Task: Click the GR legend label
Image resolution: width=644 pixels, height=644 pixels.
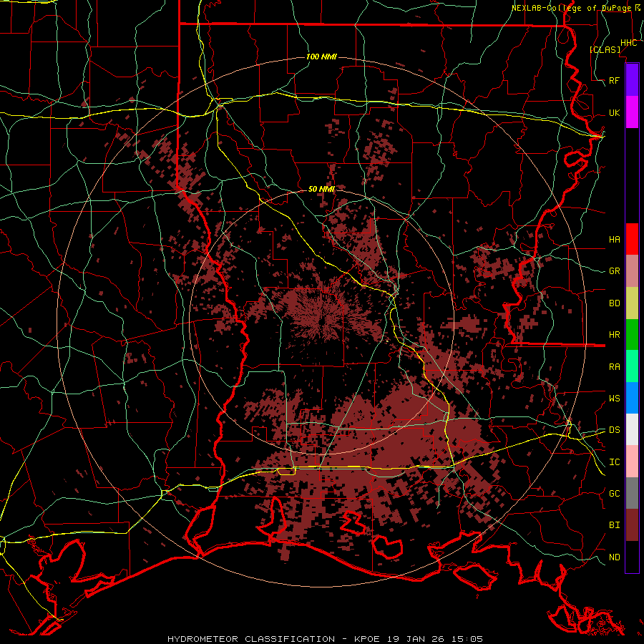Action: tap(615, 271)
